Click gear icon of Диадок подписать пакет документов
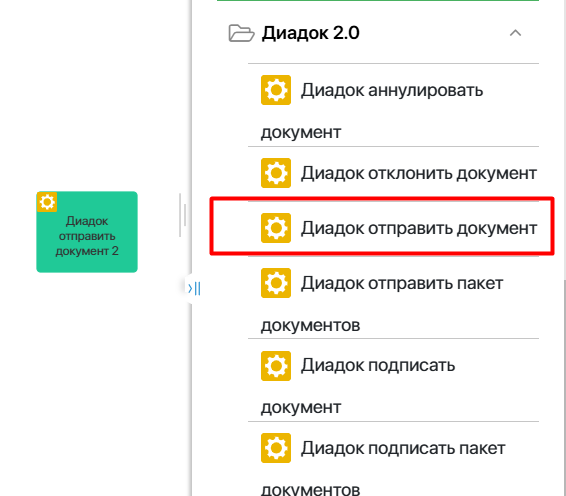566x496 pixels. coord(276,448)
